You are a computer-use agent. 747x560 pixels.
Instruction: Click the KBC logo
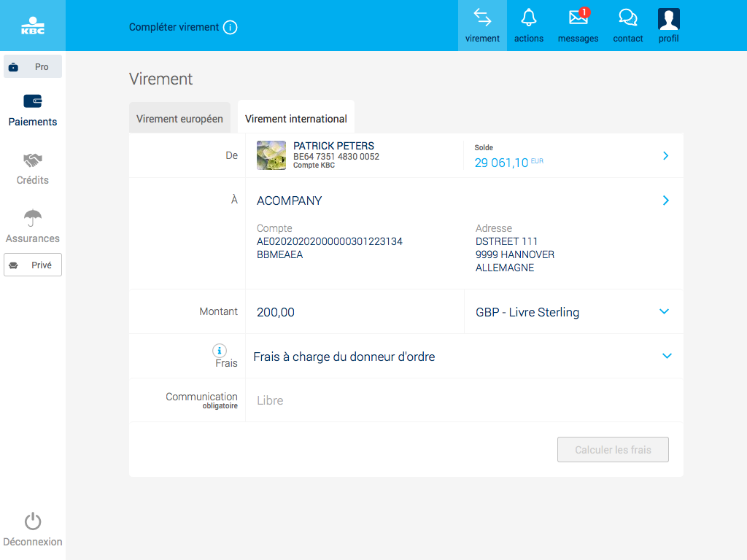(33, 26)
